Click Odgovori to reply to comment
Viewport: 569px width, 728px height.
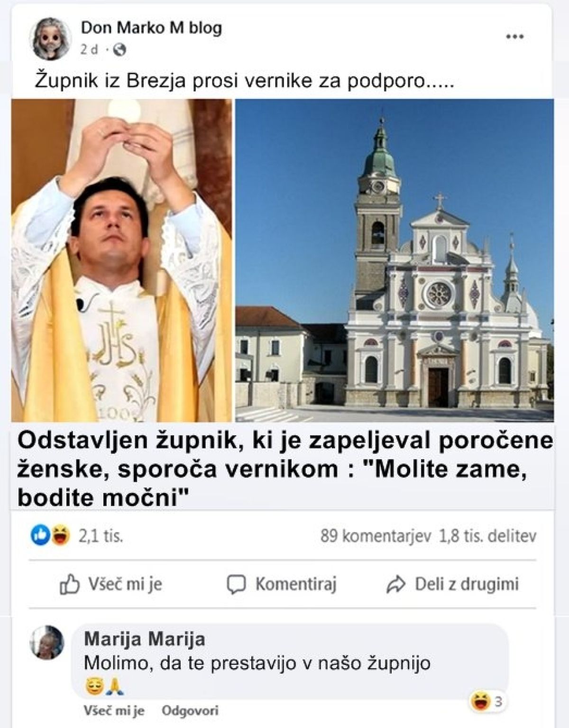(190, 711)
